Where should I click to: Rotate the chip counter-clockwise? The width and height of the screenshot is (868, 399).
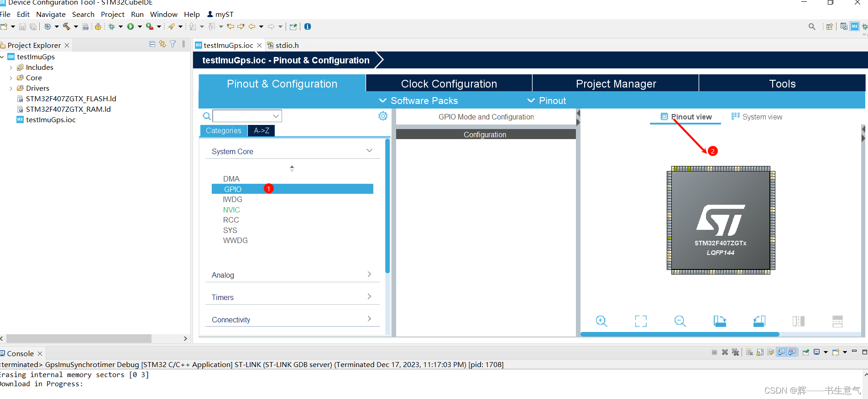759,321
